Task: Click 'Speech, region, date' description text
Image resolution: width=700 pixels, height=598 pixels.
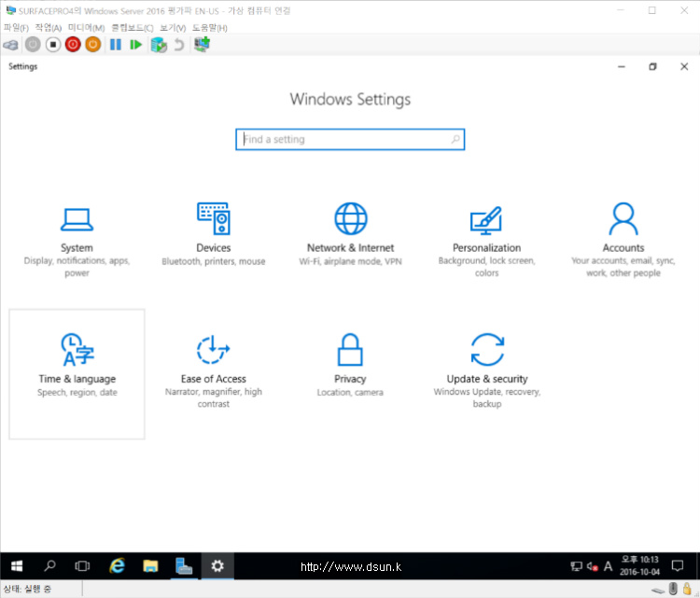Action: point(77,393)
